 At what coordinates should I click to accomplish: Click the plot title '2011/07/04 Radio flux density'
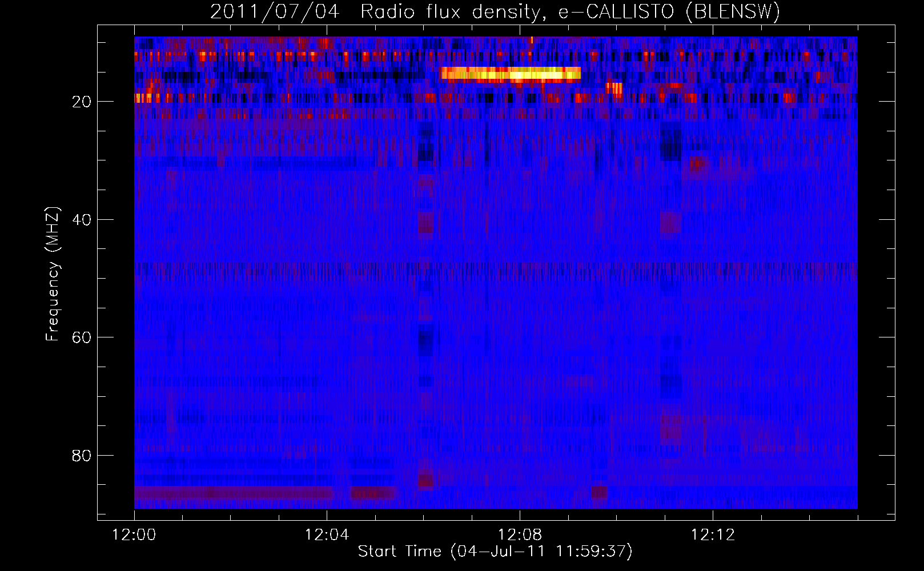pyautogui.click(x=495, y=11)
